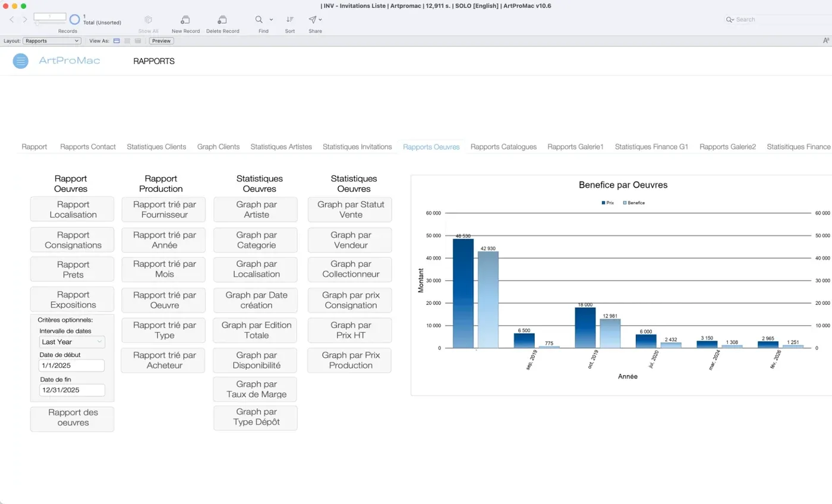Click the Show All toolbar icon
The width and height of the screenshot is (832, 504).
pos(148,20)
